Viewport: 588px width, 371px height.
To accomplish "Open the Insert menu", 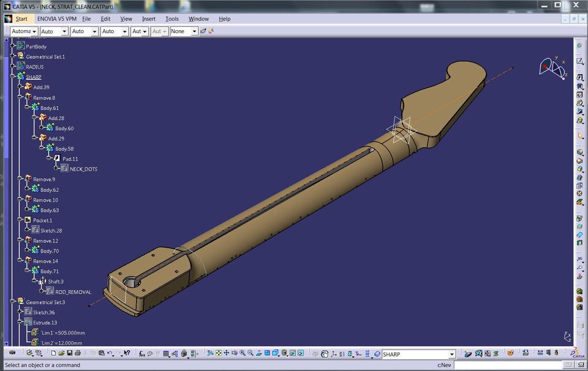I will pos(148,19).
